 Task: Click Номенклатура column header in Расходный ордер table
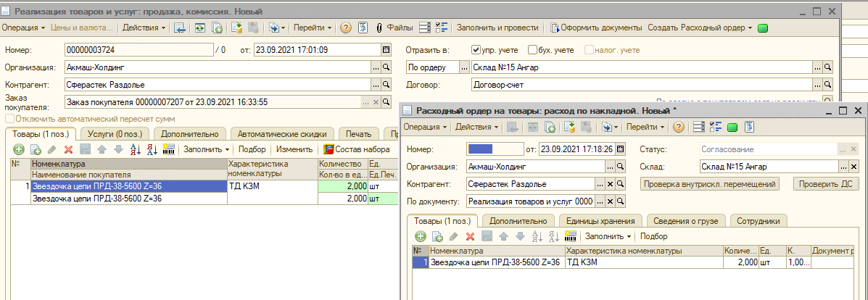pos(497,251)
